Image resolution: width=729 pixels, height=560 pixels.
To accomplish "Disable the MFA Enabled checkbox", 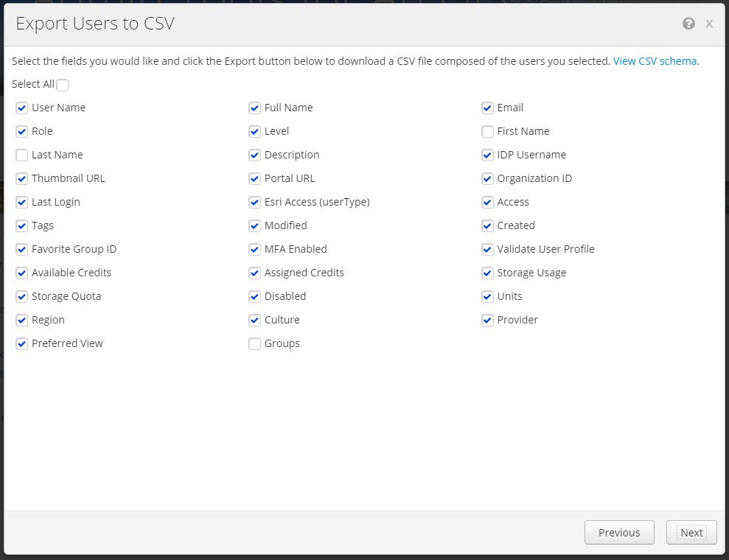I will click(254, 250).
